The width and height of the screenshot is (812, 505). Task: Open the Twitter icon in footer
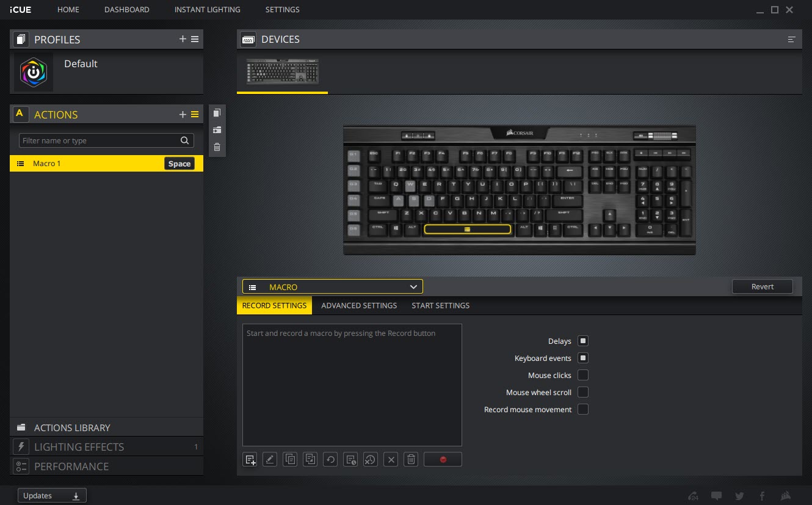point(740,496)
